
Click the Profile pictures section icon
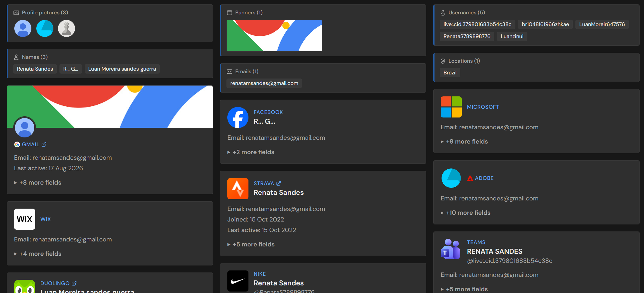16,13
